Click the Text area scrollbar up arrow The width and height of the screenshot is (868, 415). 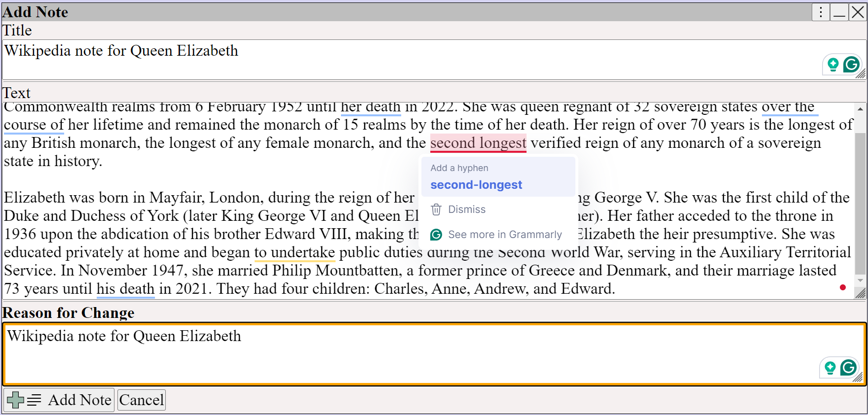(860, 108)
